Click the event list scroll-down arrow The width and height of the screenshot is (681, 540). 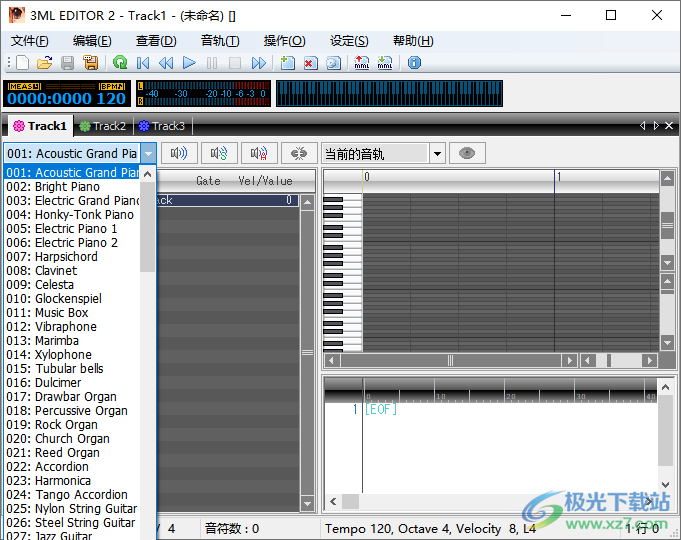pos(307,504)
